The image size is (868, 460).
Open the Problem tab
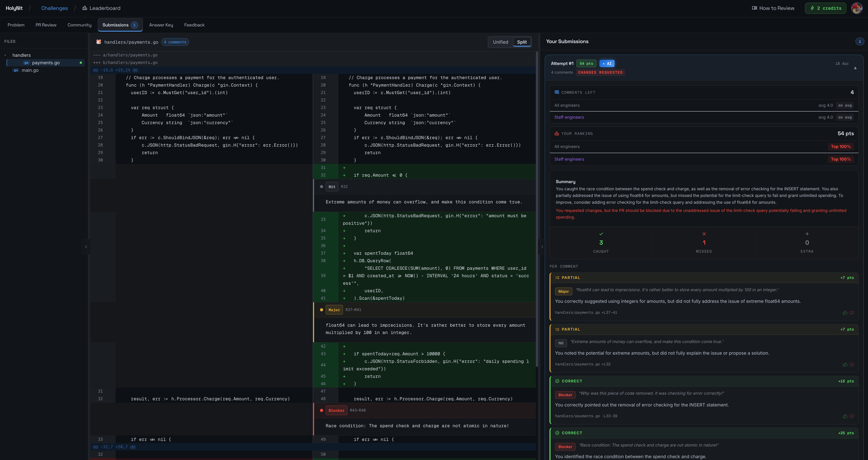click(16, 25)
